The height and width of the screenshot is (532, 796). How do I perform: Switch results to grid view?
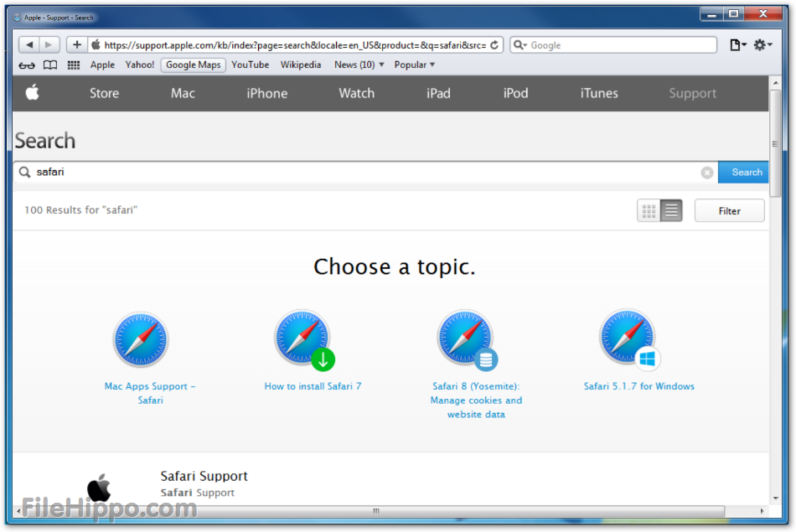[649, 210]
